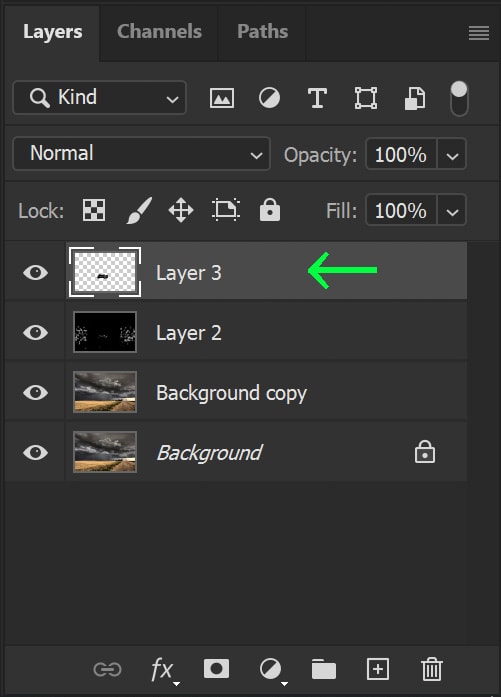Lock image pixels brush icon
Viewport: 501px width, 697px height.
pyautogui.click(x=139, y=210)
